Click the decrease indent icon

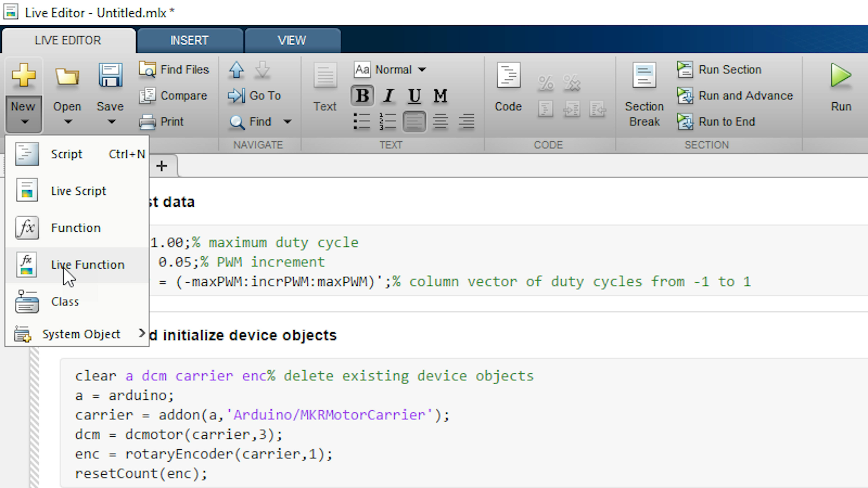pos(598,109)
